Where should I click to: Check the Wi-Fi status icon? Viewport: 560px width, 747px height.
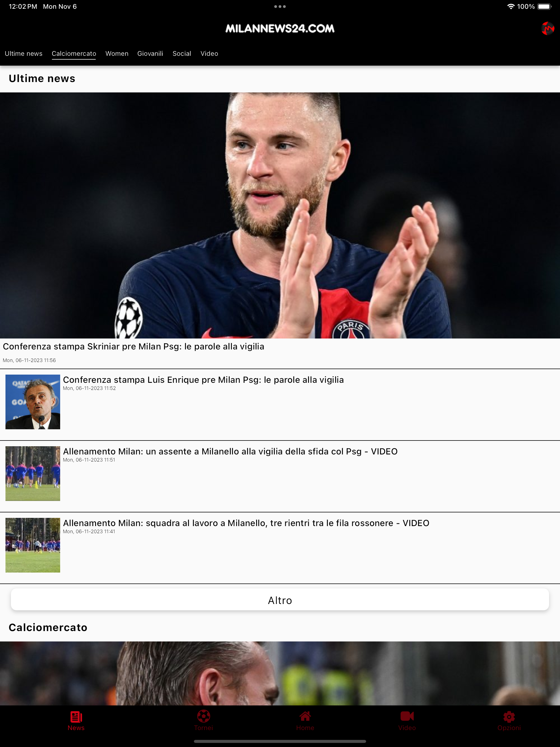[x=511, y=6]
